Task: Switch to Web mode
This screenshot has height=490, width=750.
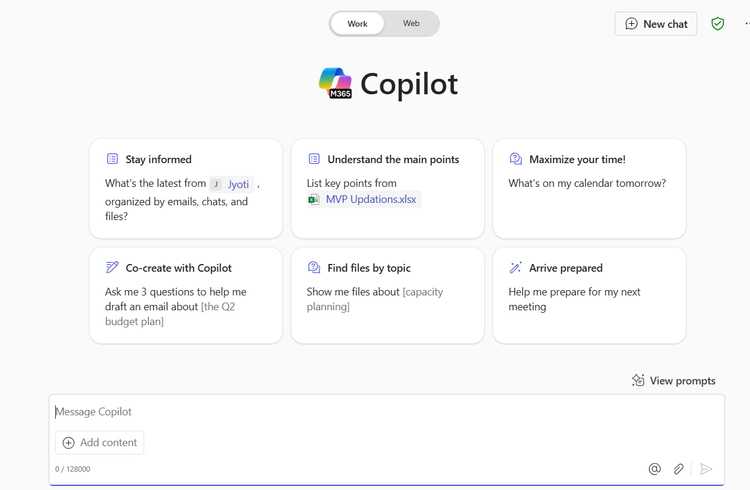Action: tap(411, 24)
